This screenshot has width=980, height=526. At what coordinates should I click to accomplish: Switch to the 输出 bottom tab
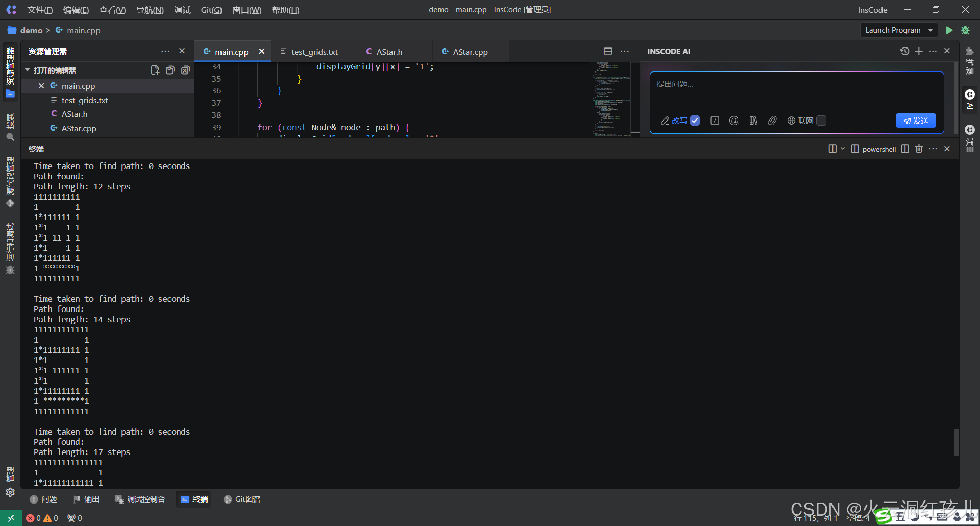click(86, 499)
